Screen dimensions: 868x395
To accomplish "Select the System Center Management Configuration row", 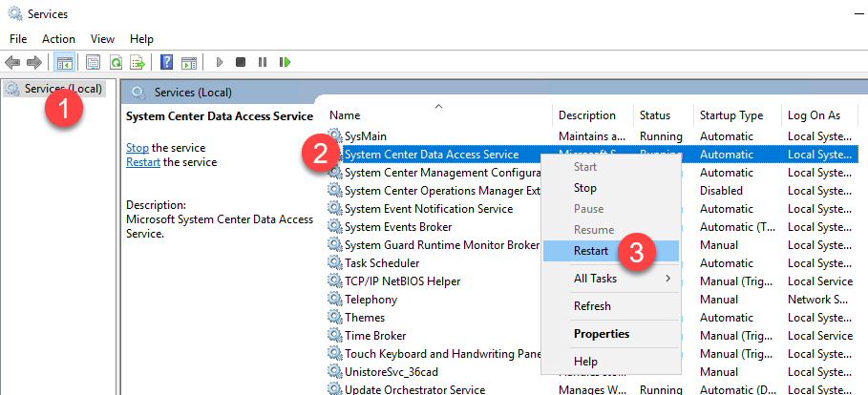I will pyautogui.click(x=592, y=173).
